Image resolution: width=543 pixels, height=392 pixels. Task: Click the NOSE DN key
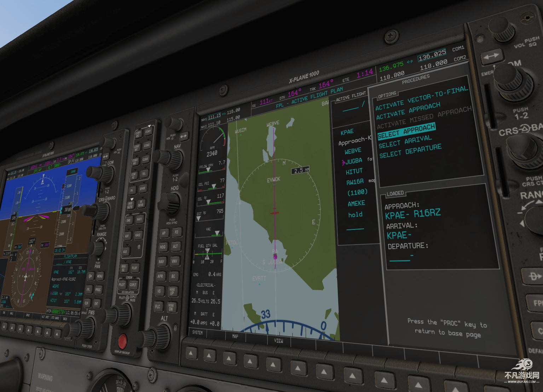point(171,308)
